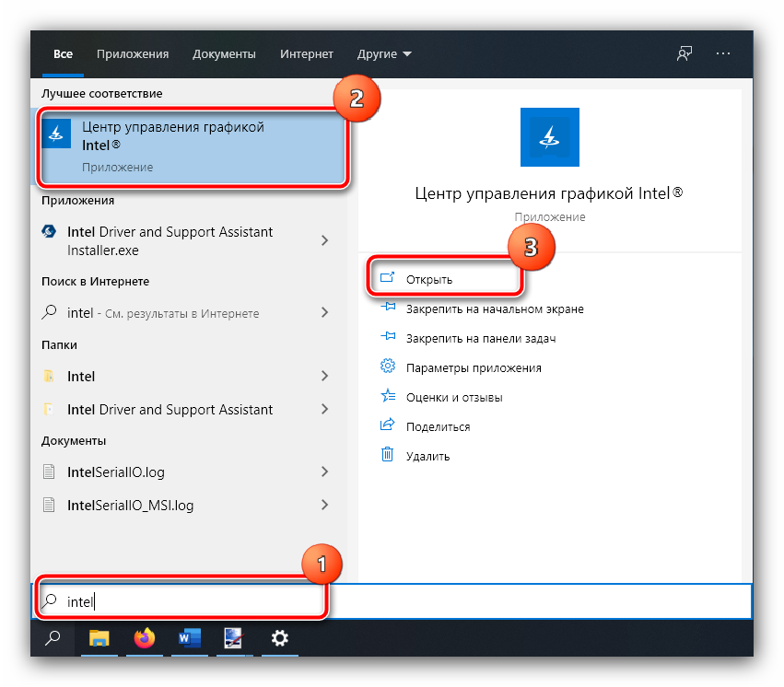Switch to the Приложения tab

pyautogui.click(x=133, y=54)
